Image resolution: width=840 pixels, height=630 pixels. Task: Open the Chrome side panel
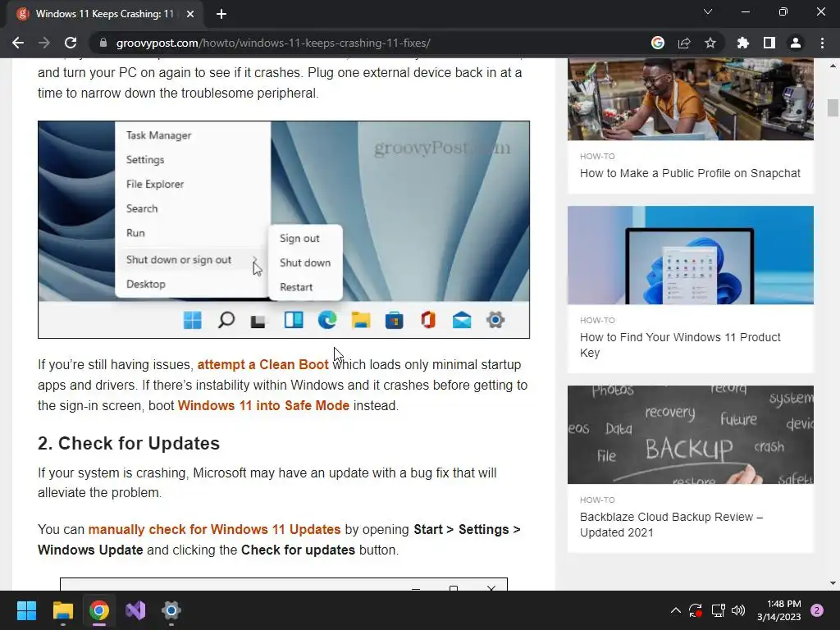click(769, 43)
